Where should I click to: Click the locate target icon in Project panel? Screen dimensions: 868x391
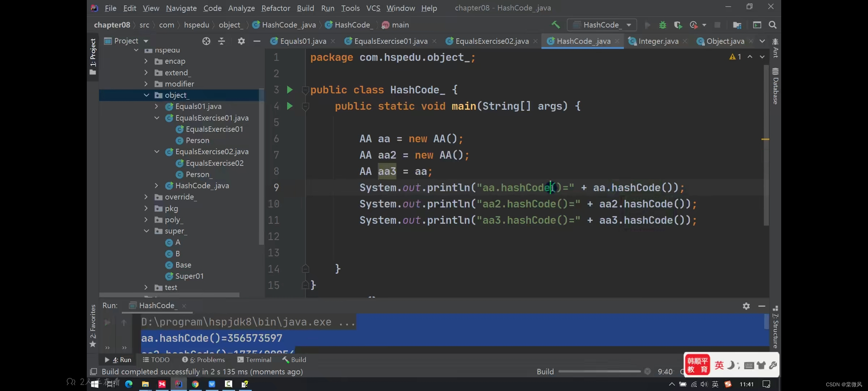(x=206, y=41)
